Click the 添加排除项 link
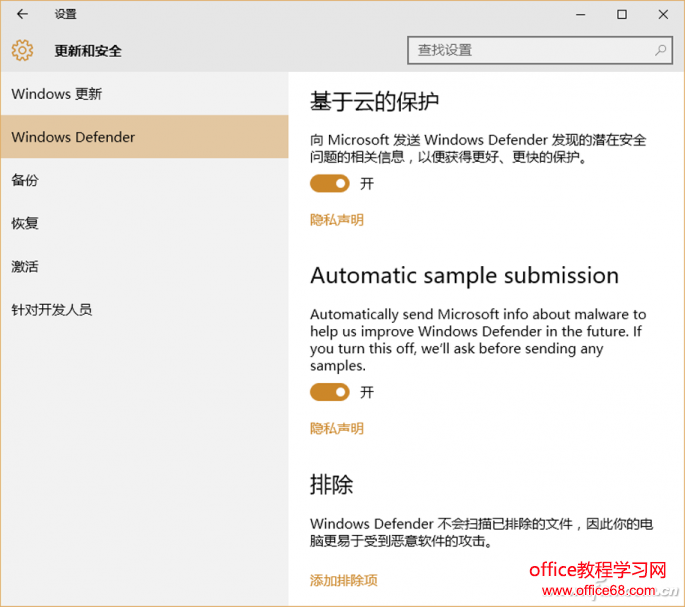The image size is (685, 607). tap(344, 580)
